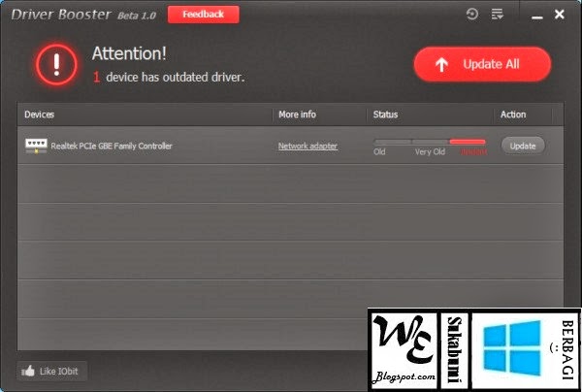The height and width of the screenshot is (392, 582).
Task: Click the network card icon for Realtek
Action: coord(36,146)
